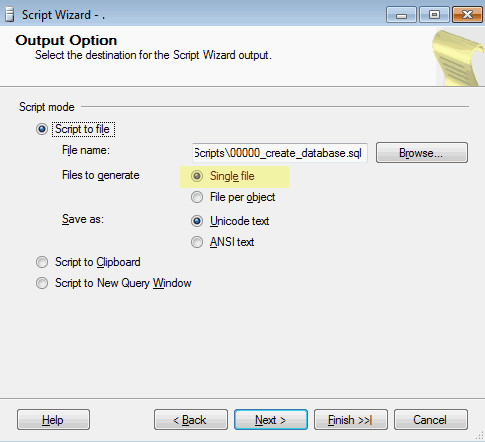This screenshot has width=485, height=442.
Task: Cancel the Script Wizard
Action: 431,420
